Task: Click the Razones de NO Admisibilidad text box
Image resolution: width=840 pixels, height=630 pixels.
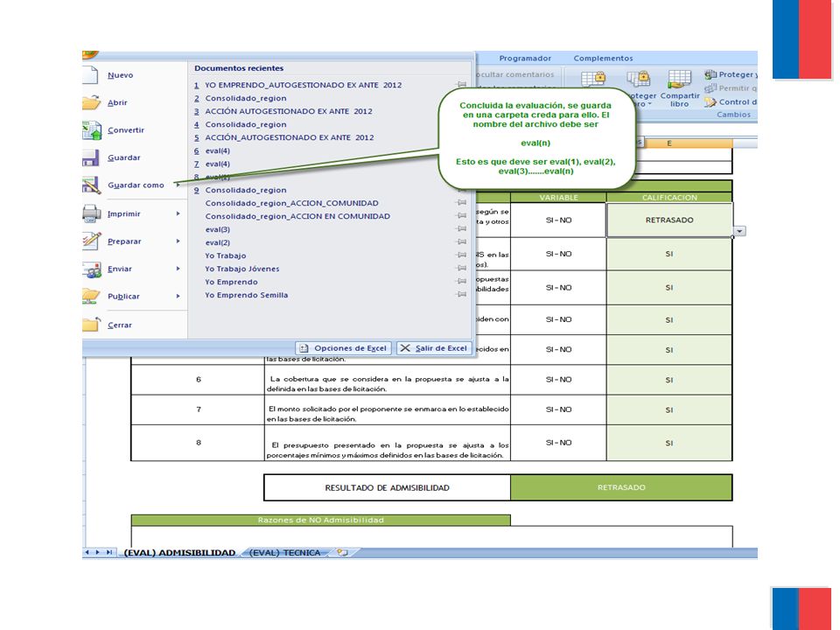Action: [x=431, y=536]
